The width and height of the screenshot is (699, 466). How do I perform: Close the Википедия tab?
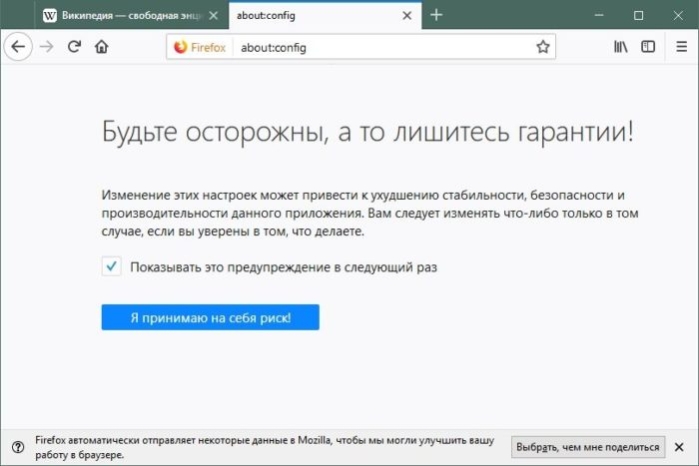coord(214,16)
